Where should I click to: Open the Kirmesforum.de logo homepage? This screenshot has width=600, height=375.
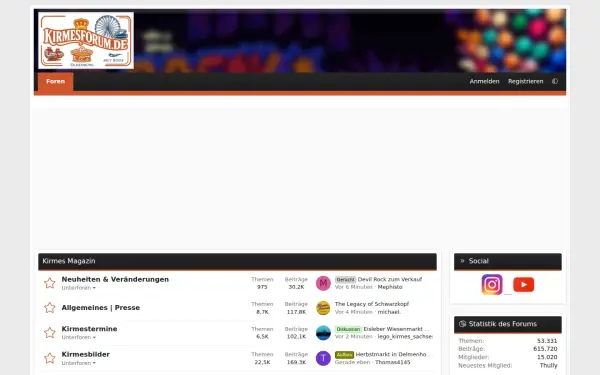tap(86, 41)
